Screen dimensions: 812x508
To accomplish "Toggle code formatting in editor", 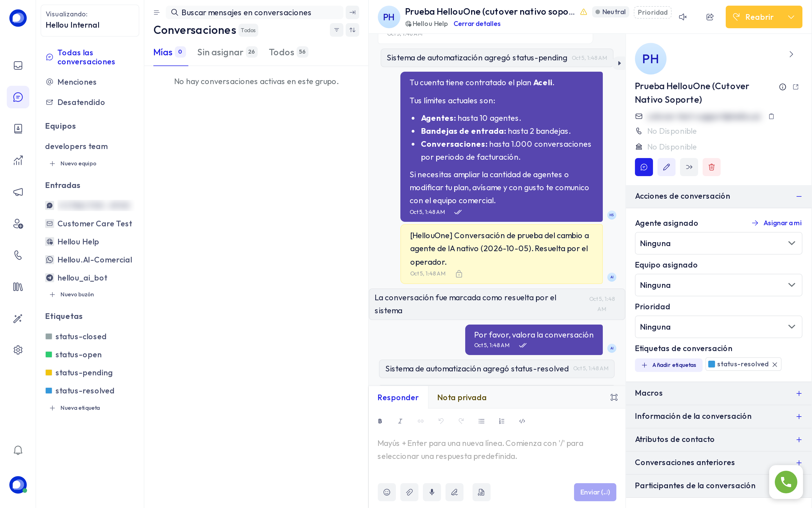I will pyautogui.click(x=522, y=421).
